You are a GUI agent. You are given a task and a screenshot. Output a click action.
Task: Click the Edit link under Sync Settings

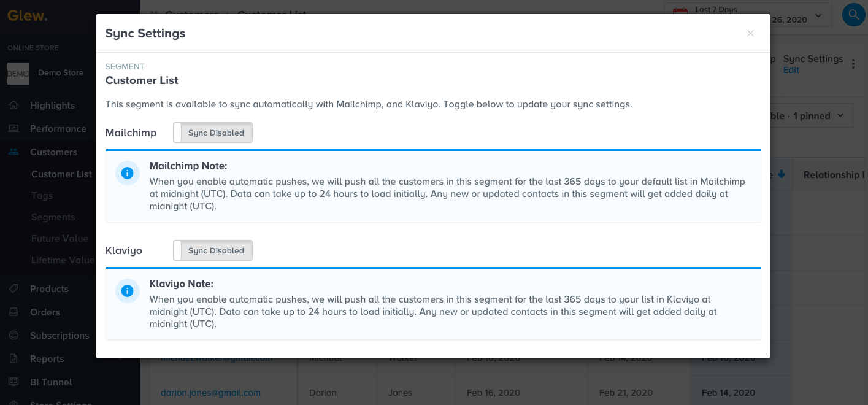pos(791,70)
